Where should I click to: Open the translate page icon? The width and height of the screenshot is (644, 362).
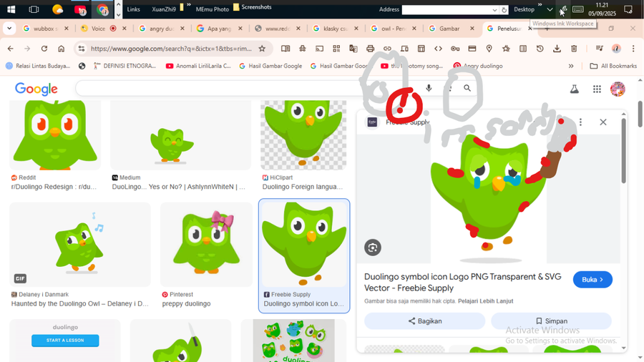[353, 49]
